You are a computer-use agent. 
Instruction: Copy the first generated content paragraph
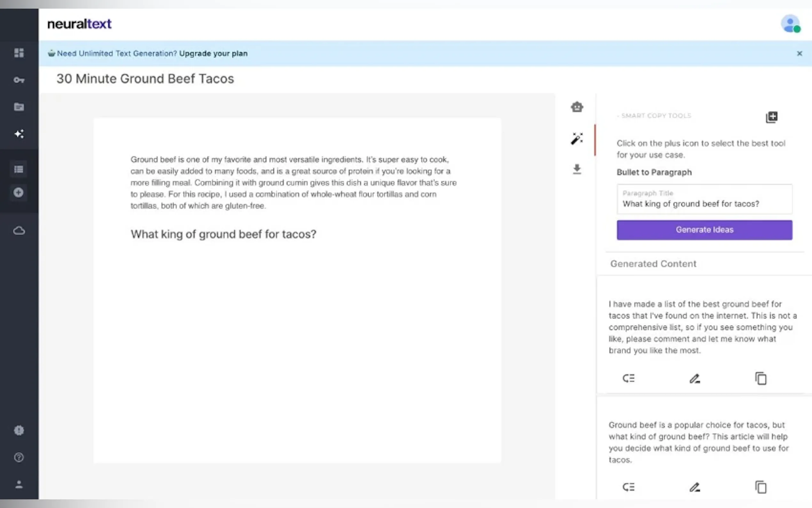[x=761, y=378]
